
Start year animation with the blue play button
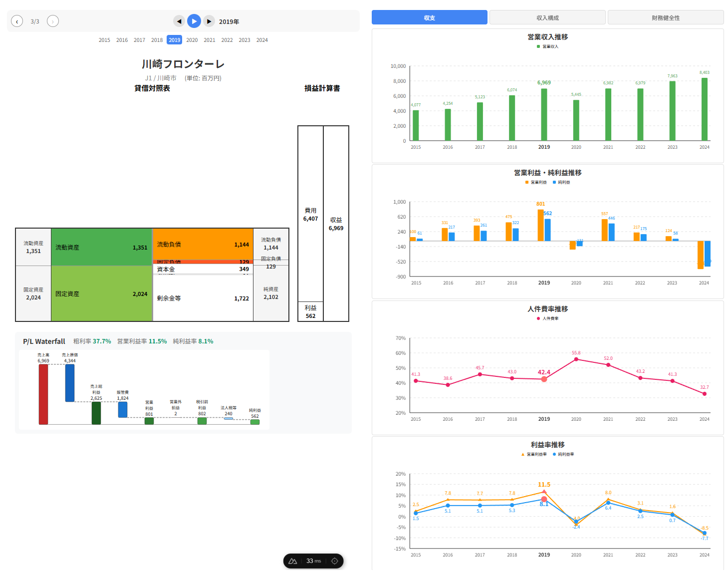pos(194,21)
